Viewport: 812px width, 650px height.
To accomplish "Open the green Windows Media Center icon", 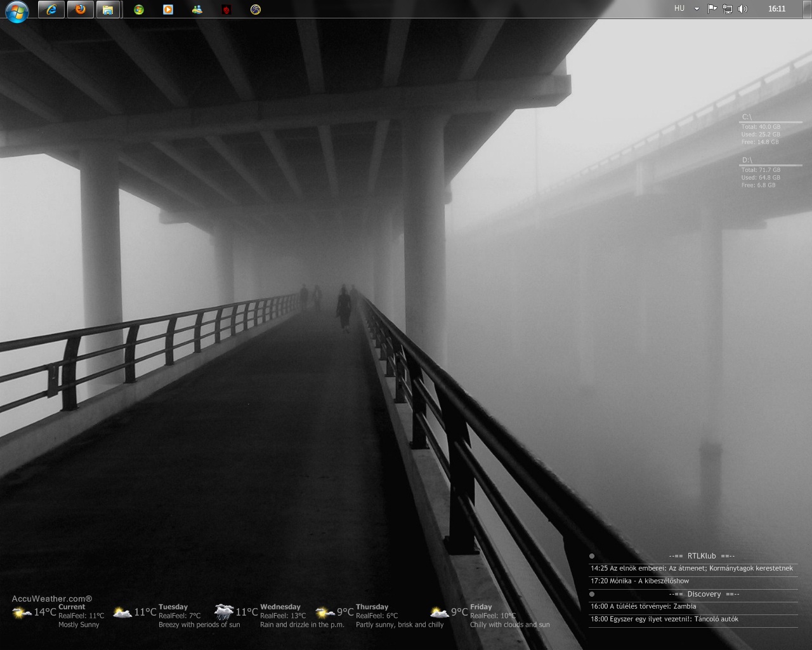I will [x=139, y=10].
